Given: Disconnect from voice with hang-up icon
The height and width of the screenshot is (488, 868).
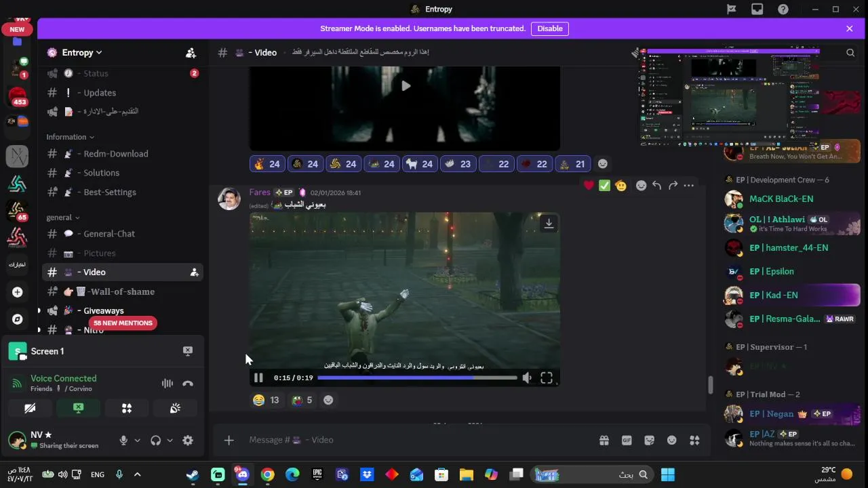Looking at the screenshot, I should click(x=188, y=384).
